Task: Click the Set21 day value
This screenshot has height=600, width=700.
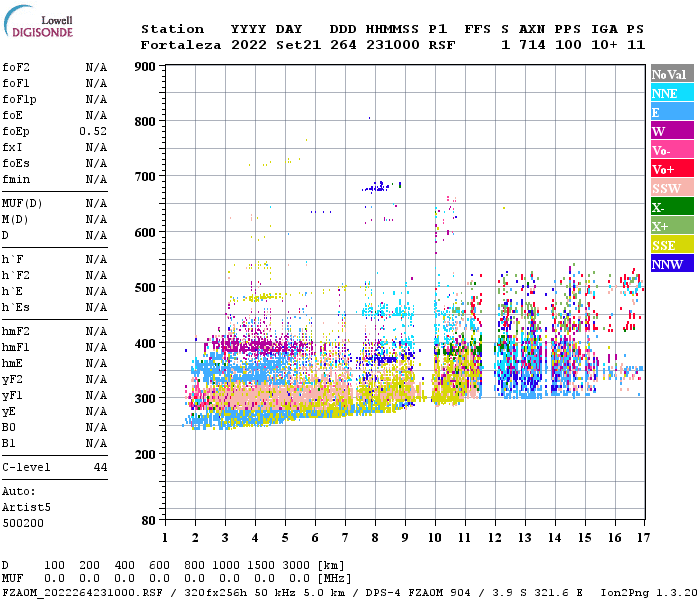Action: (x=298, y=45)
